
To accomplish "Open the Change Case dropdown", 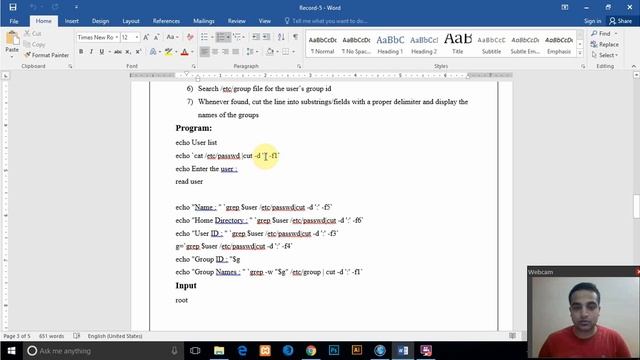I will click(x=173, y=37).
